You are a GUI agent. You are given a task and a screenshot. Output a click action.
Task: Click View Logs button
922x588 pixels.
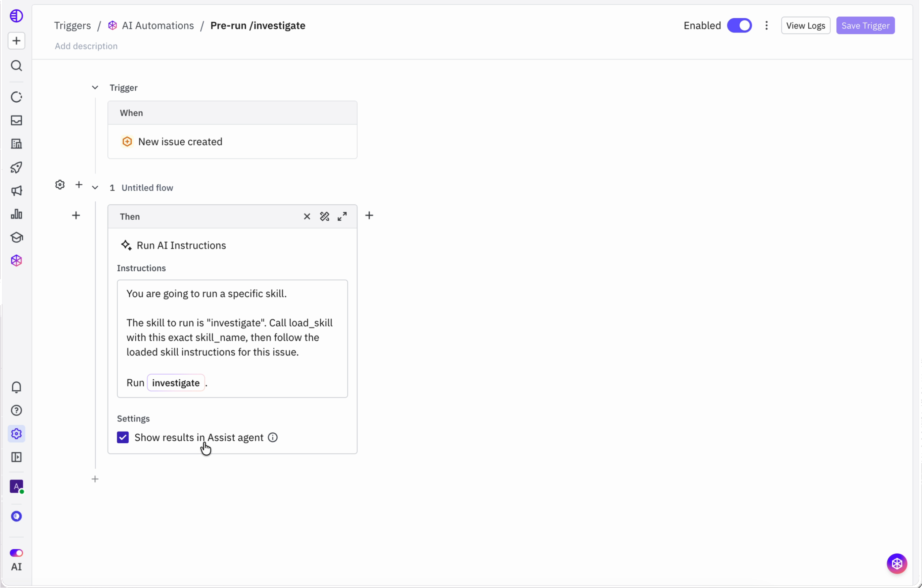(x=805, y=26)
